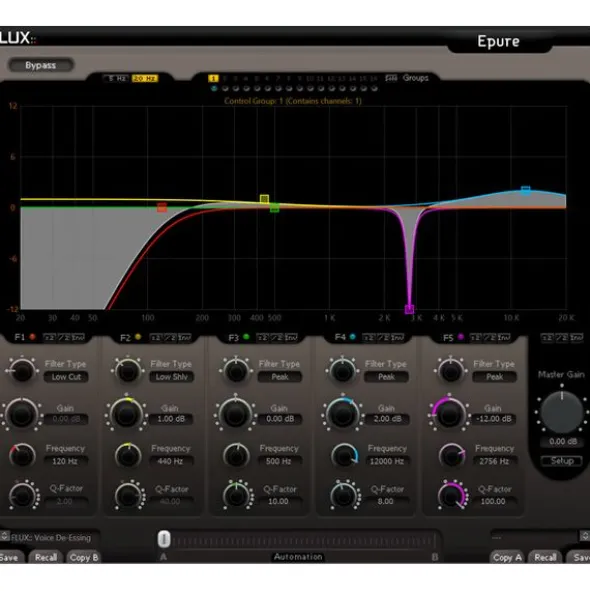Click the F3 Q-Factor knob

[x=236, y=496]
